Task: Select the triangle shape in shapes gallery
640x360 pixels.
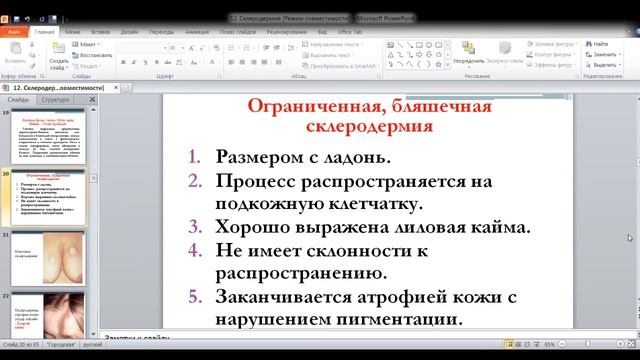Action: (x=390, y=54)
